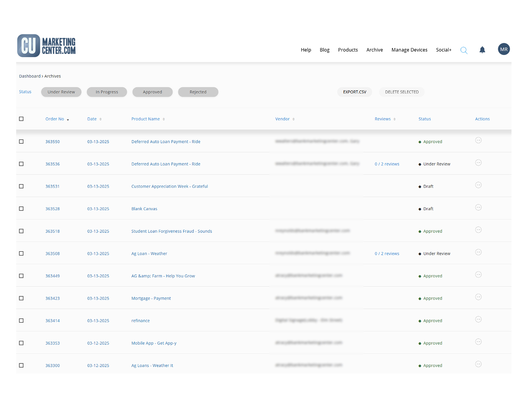The width and height of the screenshot is (519, 420).
Task: Open actions menu for order 363531 draft
Action: pyautogui.click(x=479, y=185)
